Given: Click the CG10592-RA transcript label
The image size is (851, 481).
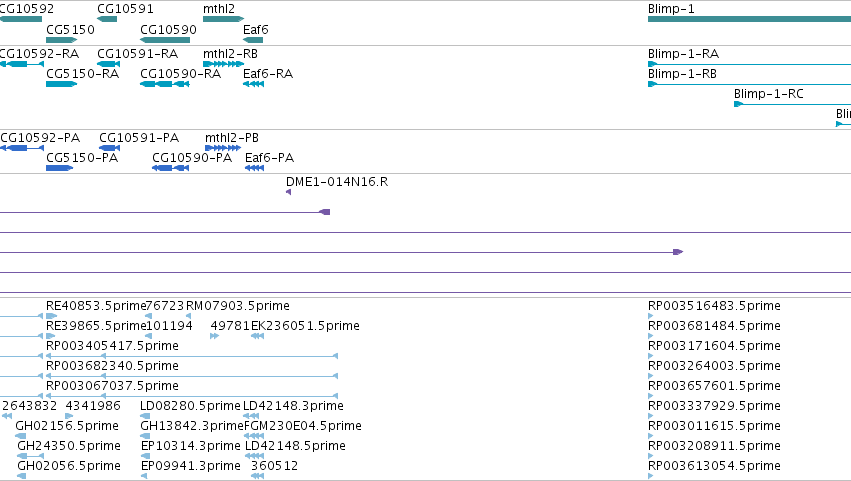Looking at the screenshot, I should [39, 54].
